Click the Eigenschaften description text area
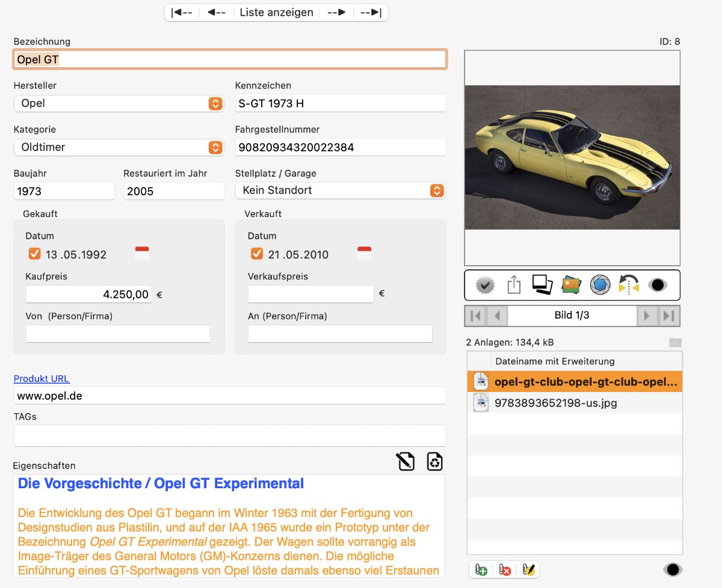 229,526
